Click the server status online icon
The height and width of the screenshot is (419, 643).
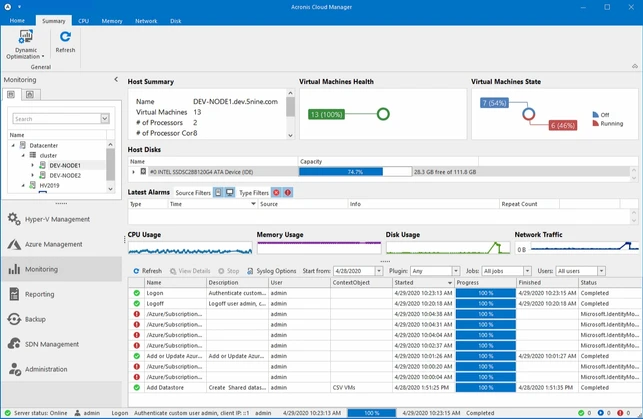(7, 413)
